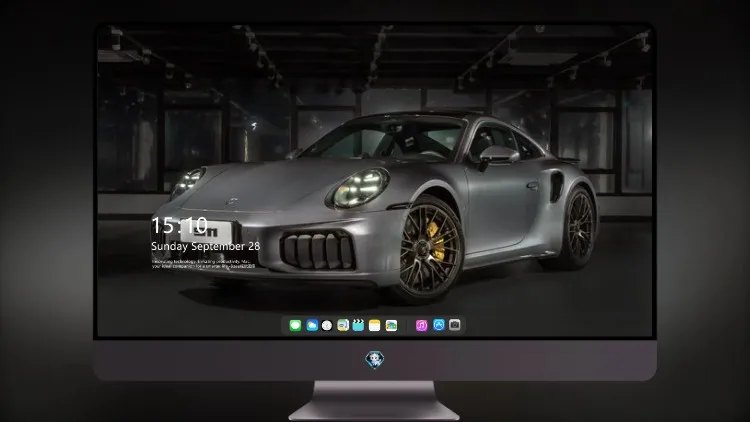Open the Clock app in the dock

pos(327,325)
